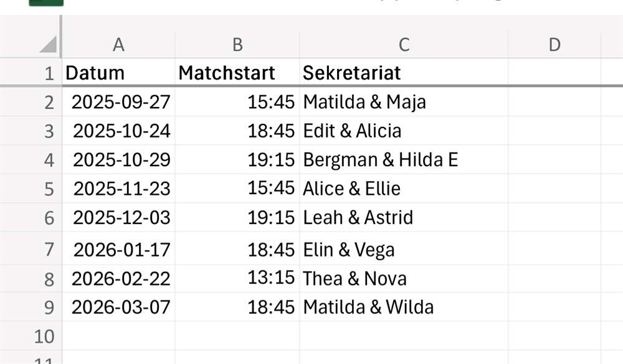
Task: Select column B header
Action: [x=237, y=44]
